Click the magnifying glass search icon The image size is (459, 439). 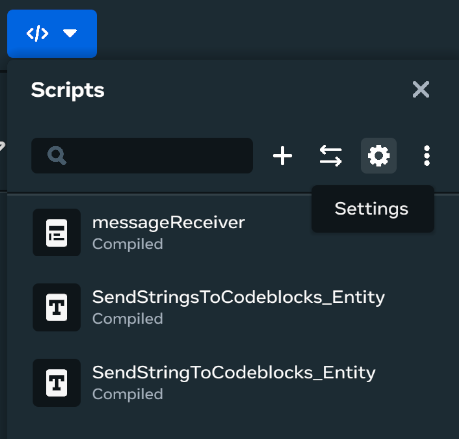[x=57, y=156]
